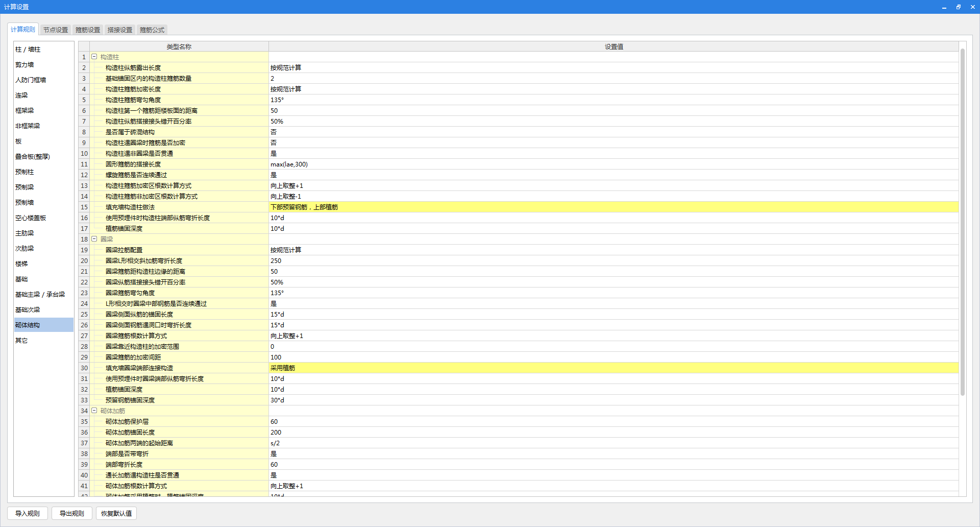Select 基础 in the category list
This screenshot has height=527, width=980.
coord(44,279)
